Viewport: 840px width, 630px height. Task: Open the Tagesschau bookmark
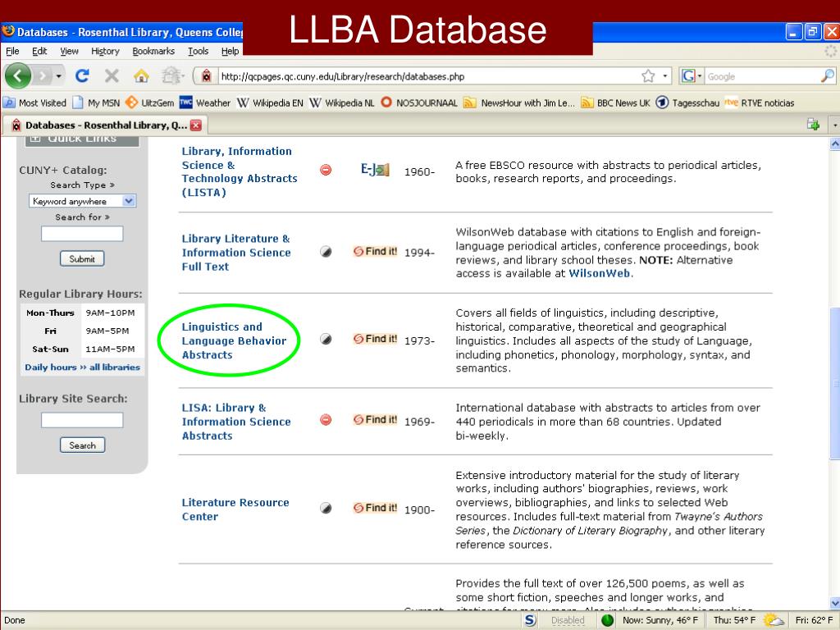tap(687, 103)
